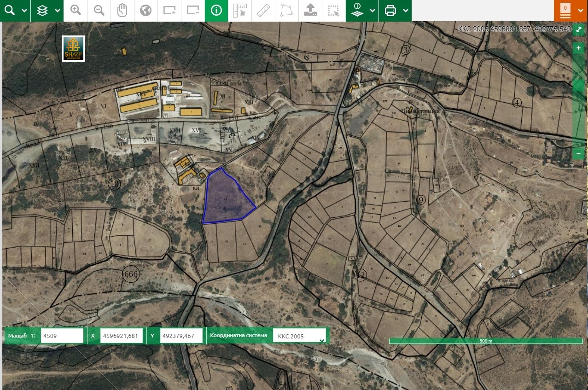Click the upload file icon
This screenshot has height=390, width=588.
(x=310, y=11)
